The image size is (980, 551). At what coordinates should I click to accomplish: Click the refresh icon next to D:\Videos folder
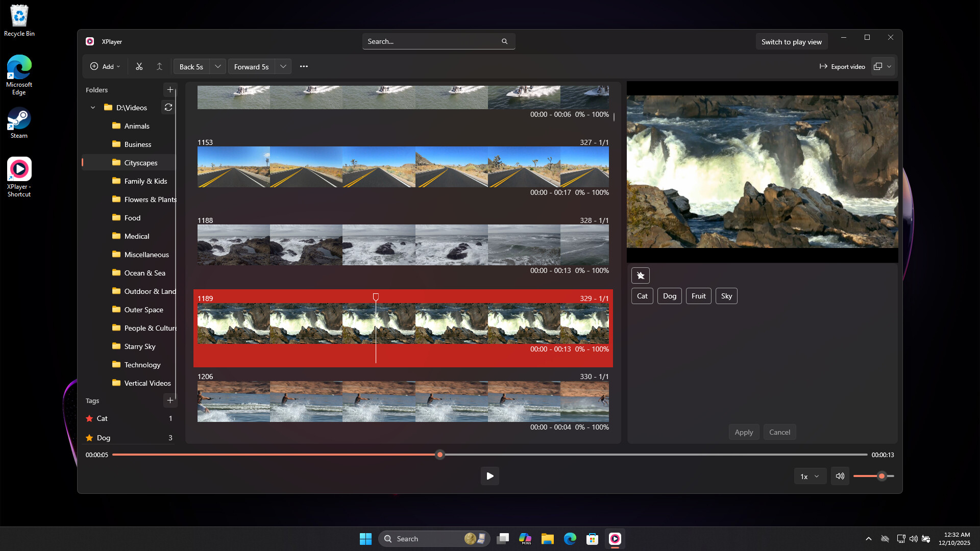[168, 107]
